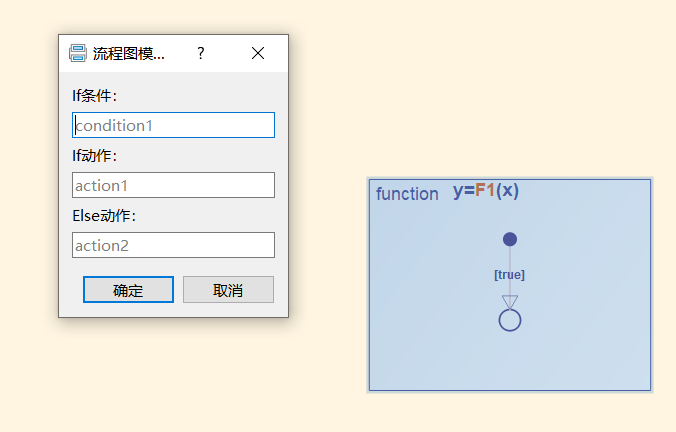The height and width of the screenshot is (432, 676).
Task: Close the 流程图模 dialog
Action: (x=258, y=53)
